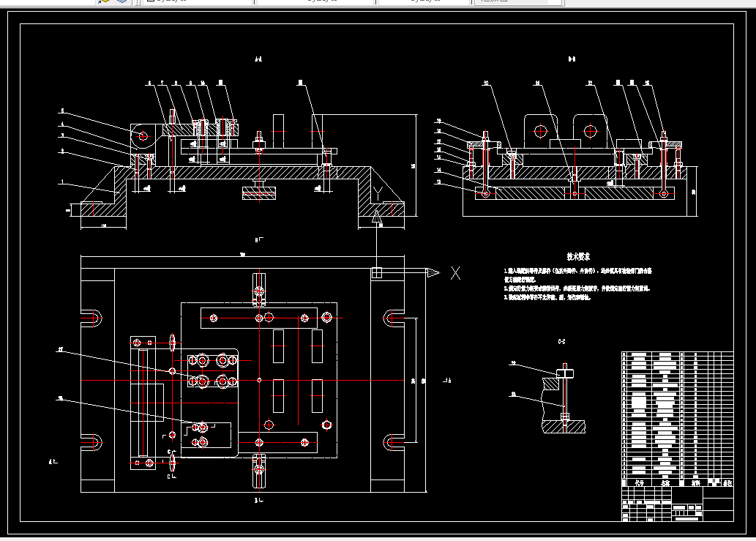Select the upper-left U-slot in plan view
Image resolution: width=756 pixels, height=541 pixels.
pos(91,318)
